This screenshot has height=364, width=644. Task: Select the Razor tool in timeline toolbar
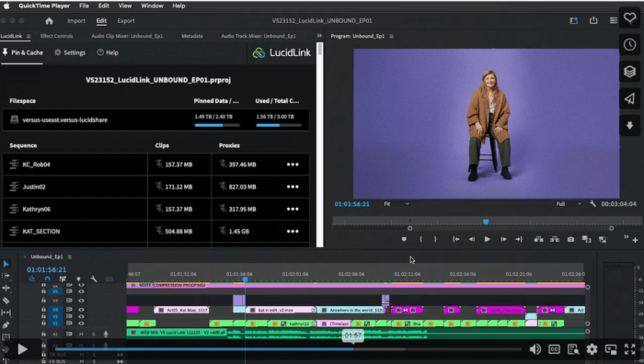point(6,301)
